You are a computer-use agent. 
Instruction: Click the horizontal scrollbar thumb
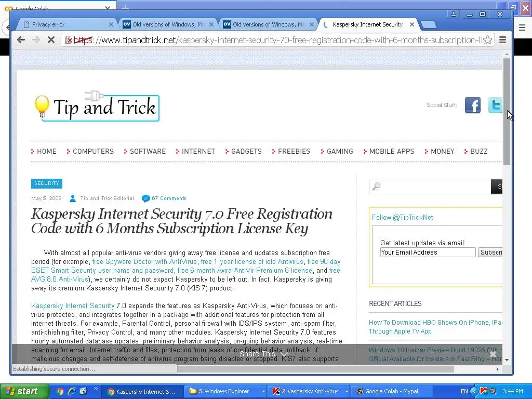(315, 369)
